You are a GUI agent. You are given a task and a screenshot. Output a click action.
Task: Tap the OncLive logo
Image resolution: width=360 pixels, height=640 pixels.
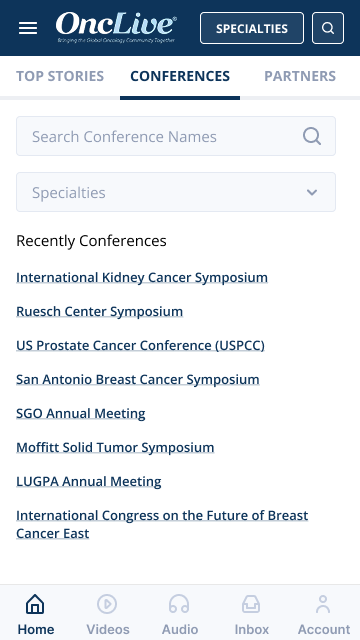[116, 28]
